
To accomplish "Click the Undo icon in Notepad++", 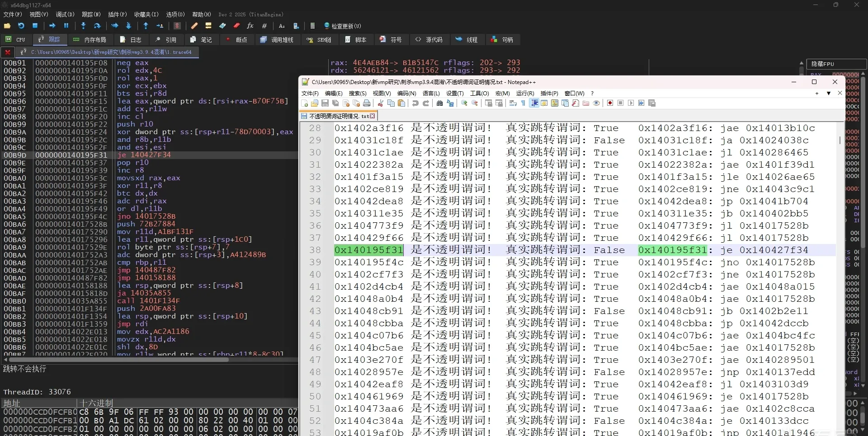I will point(415,103).
